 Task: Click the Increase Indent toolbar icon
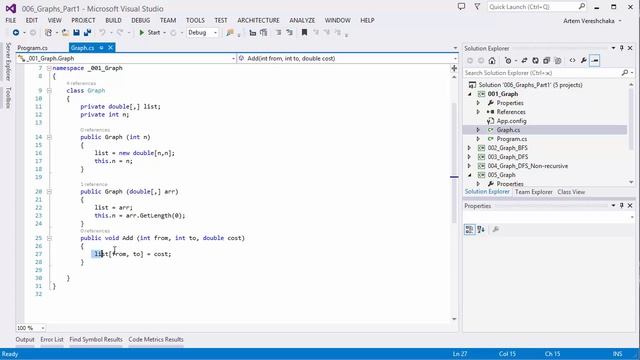point(289,33)
